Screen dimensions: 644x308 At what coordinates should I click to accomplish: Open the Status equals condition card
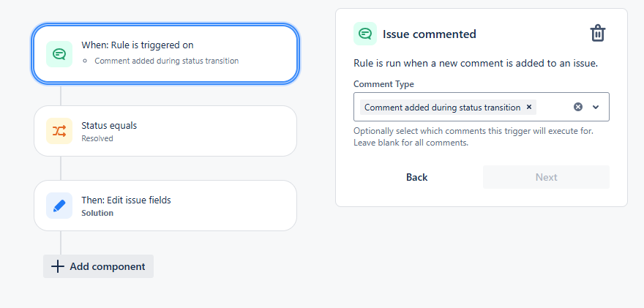[165, 131]
